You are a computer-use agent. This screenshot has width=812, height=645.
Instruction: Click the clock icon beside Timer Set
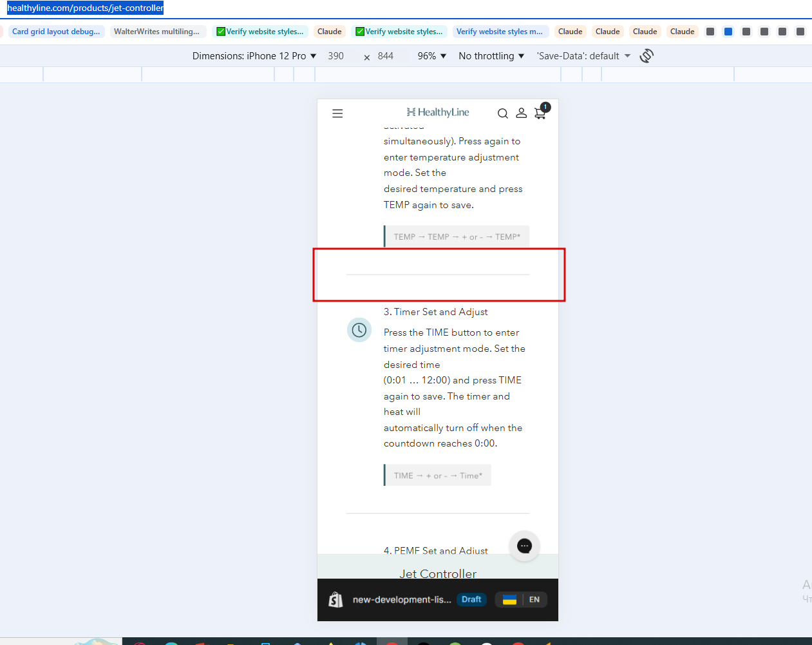pos(359,330)
